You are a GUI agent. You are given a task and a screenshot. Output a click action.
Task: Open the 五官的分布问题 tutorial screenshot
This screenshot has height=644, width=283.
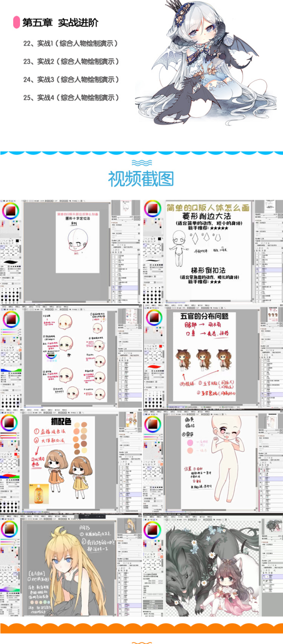[213, 357]
